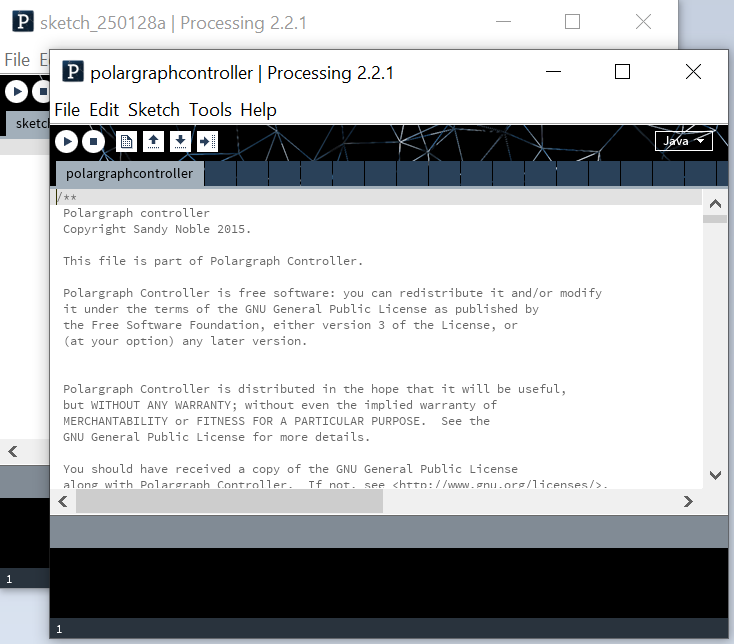Click 'This file is part of Polargraph Controller.' line
734x644 pixels.
(213, 261)
